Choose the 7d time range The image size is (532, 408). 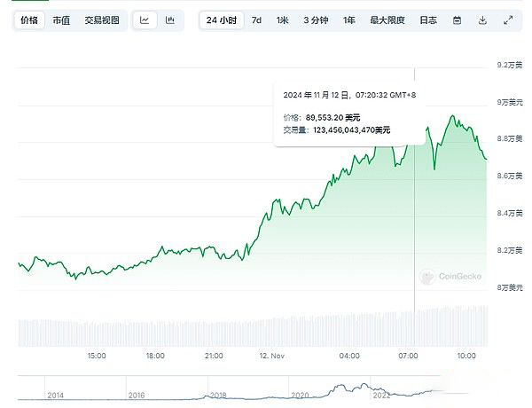[256, 20]
